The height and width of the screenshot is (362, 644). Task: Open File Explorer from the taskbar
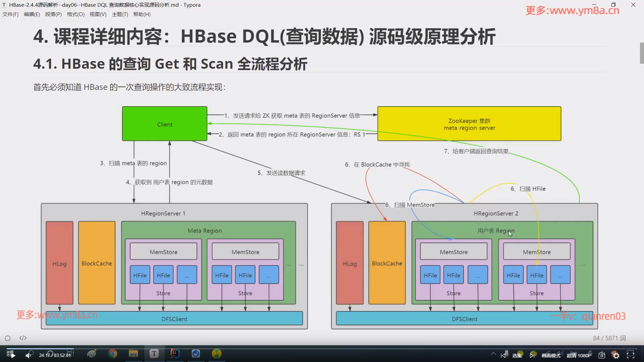pyautogui.click(x=133, y=354)
